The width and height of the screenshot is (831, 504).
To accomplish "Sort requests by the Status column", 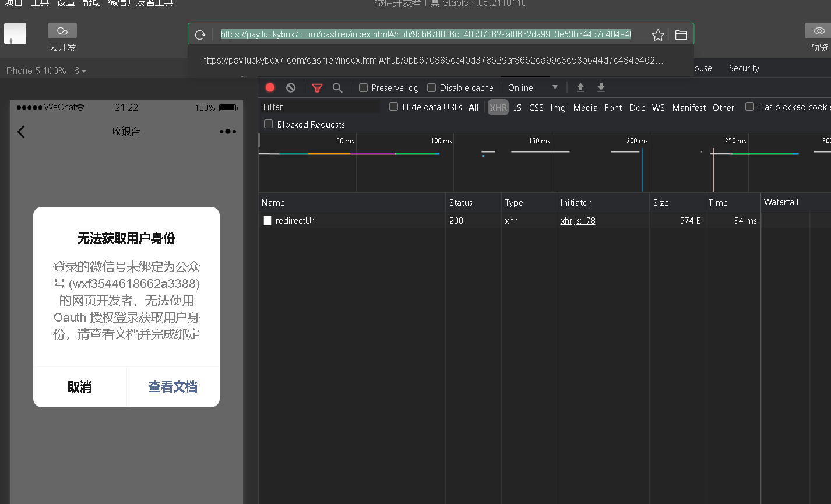I will (x=473, y=203).
